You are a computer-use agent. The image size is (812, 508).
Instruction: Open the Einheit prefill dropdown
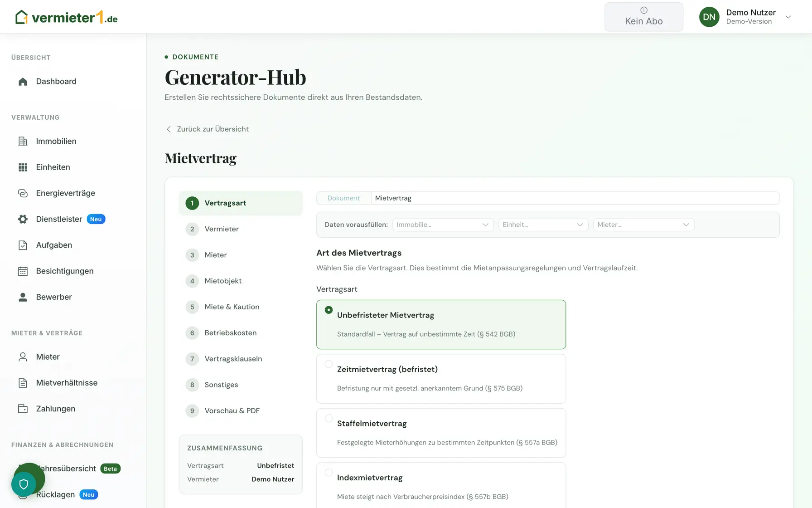[x=543, y=225]
